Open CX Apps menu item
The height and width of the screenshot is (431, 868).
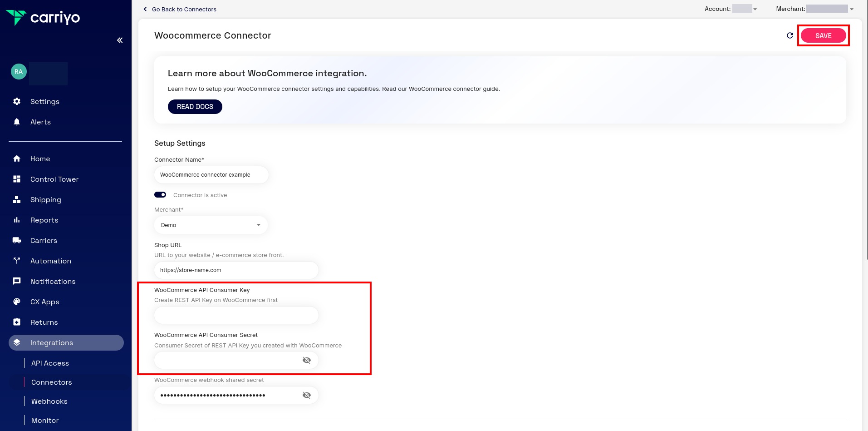(x=45, y=302)
